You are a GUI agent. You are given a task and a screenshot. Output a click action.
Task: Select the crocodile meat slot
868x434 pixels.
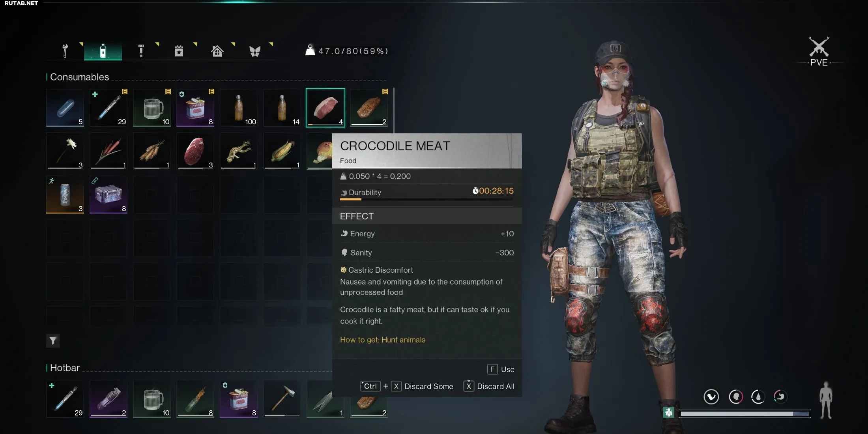pyautogui.click(x=325, y=108)
